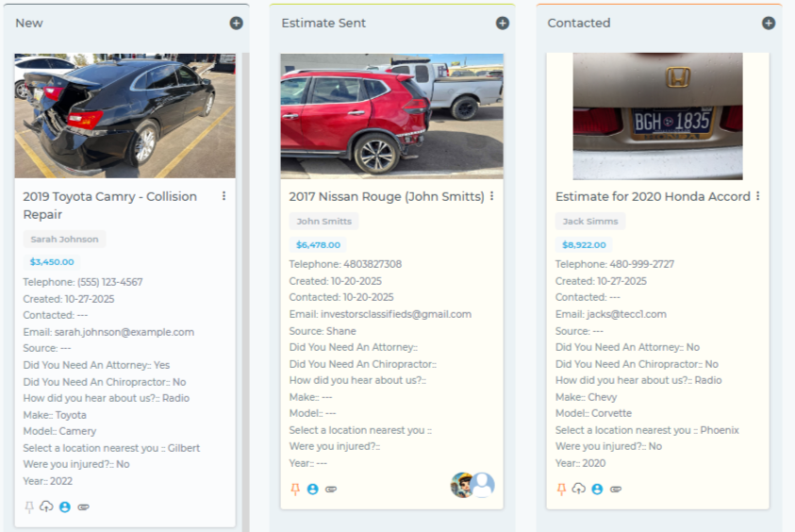
Task: Open the red Nissan vehicle photo
Action: [391, 116]
